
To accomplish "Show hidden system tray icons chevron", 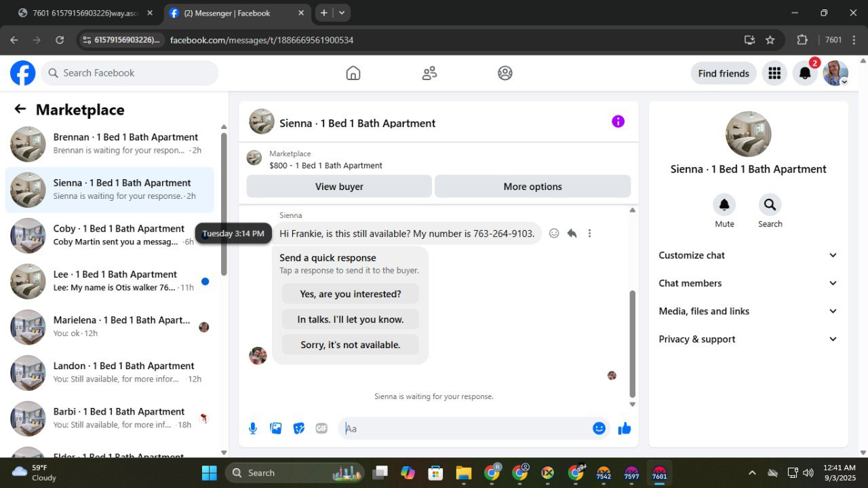I will click(x=751, y=473).
